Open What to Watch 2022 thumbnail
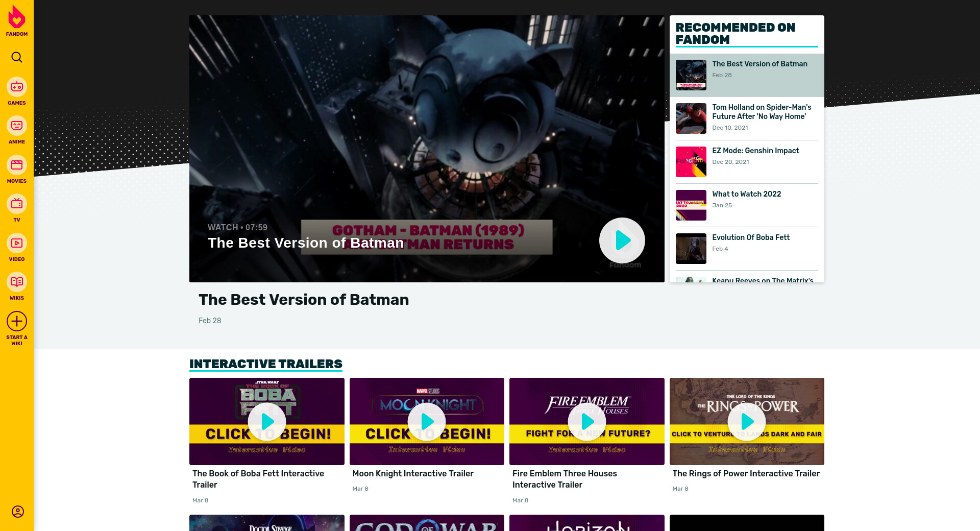The width and height of the screenshot is (980, 531). 691,205
